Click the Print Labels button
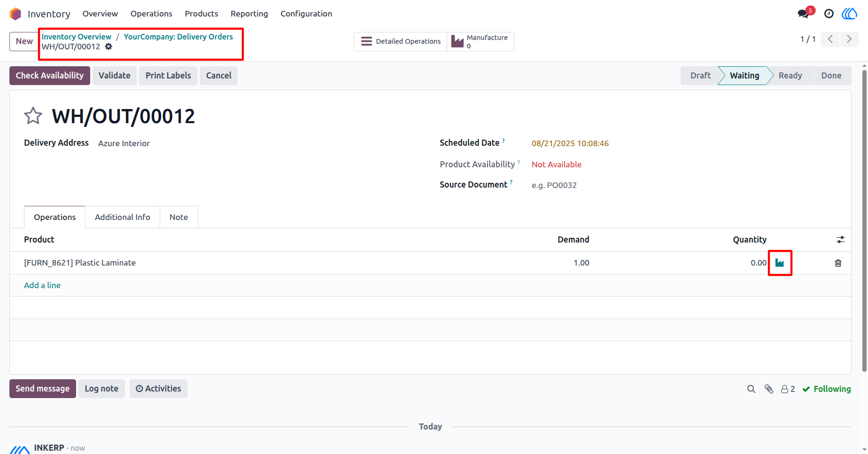Viewport: 868px width, 454px height. (168, 76)
